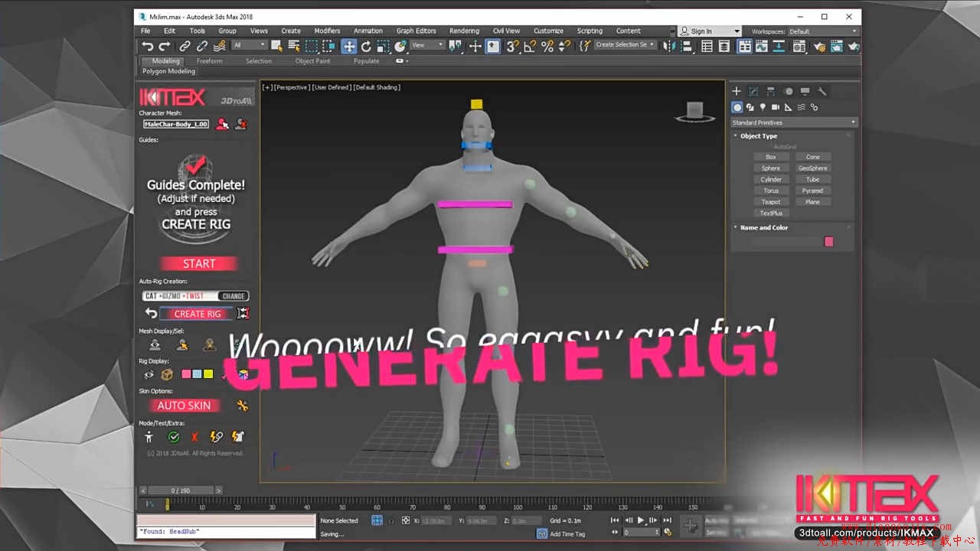
Task: Open the Modify panel tab icon
Action: (x=753, y=91)
